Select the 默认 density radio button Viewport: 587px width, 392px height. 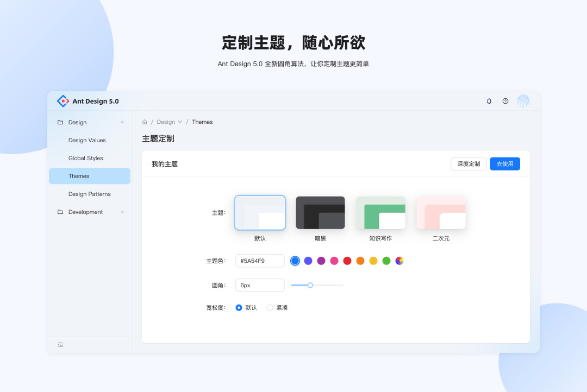[x=239, y=307]
